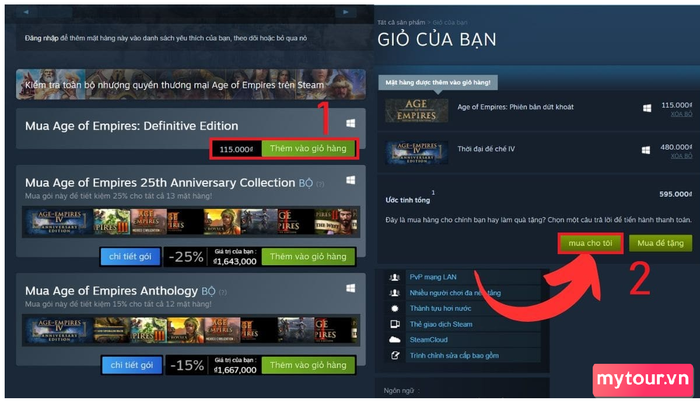This screenshot has width=700, height=405.
Task: Open package details for 25th Anniversary Collection
Action: pyautogui.click(x=130, y=257)
